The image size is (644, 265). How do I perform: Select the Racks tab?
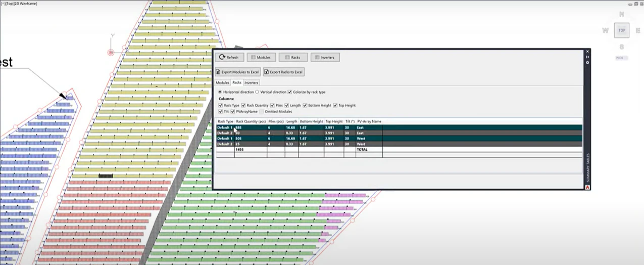[237, 82]
